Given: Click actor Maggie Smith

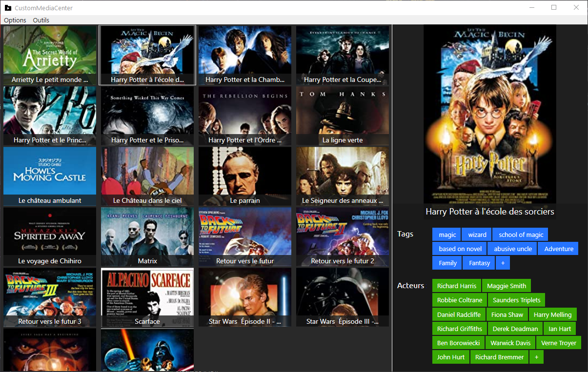Looking at the screenshot, I should click(507, 286).
